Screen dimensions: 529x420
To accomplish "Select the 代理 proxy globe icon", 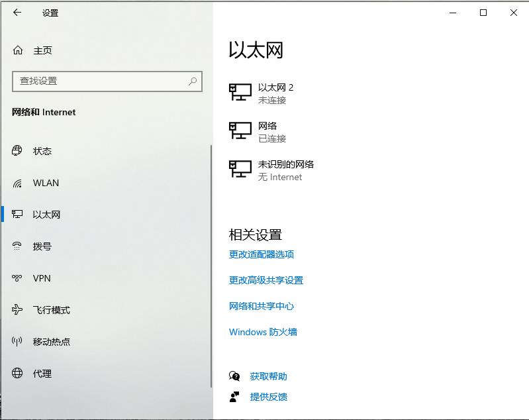I will click(17, 373).
